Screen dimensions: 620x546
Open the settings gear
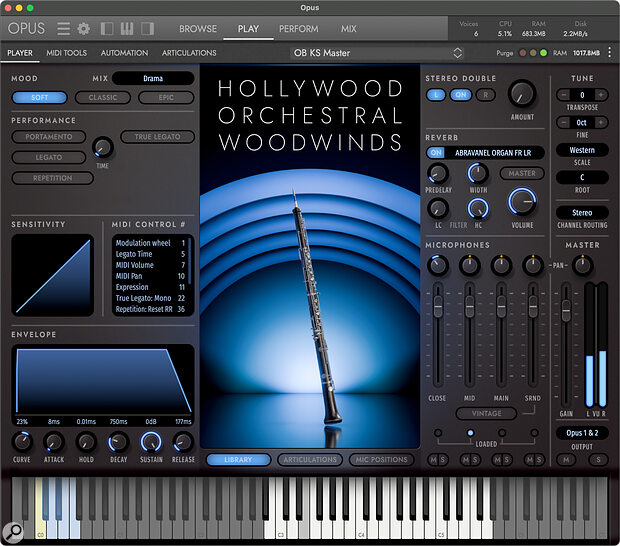point(83,28)
